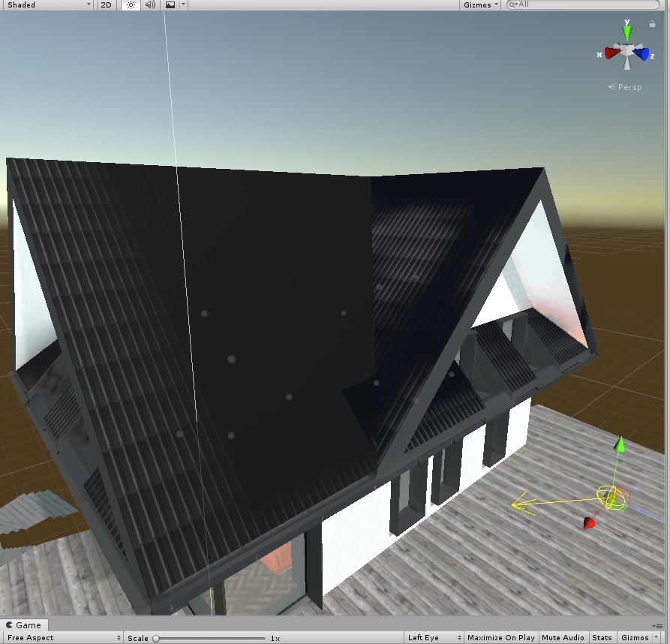
Task: Toggle Mute Audio in the Game bar
Action: click(x=563, y=637)
